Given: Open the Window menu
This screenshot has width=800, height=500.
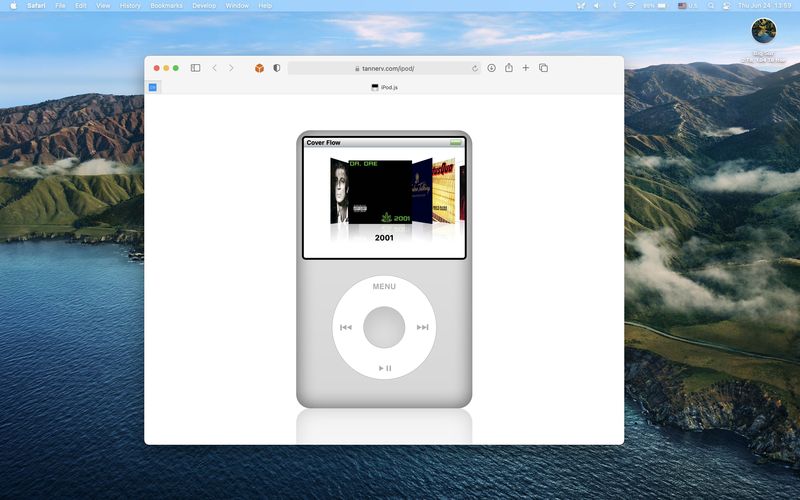Looking at the screenshot, I should 237,6.
